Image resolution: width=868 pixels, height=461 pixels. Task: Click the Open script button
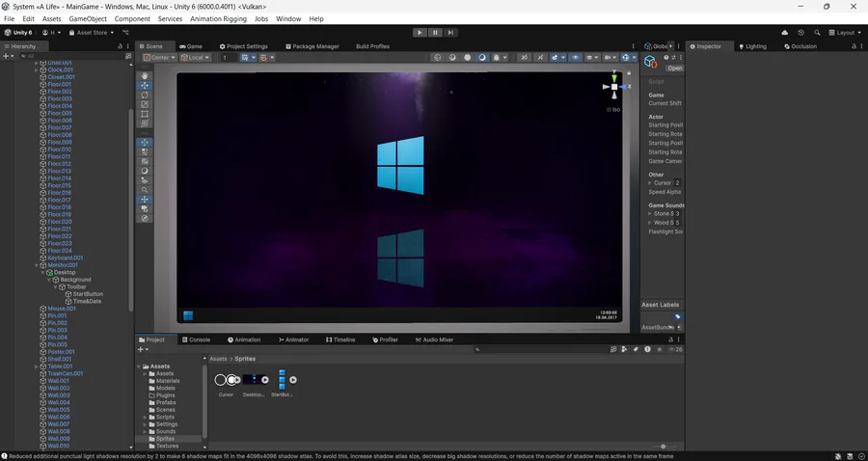pos(674,68)
